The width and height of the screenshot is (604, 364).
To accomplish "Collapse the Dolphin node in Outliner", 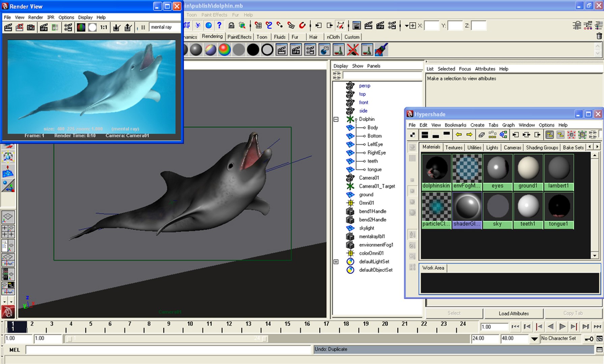I will (x=336, y=119).
